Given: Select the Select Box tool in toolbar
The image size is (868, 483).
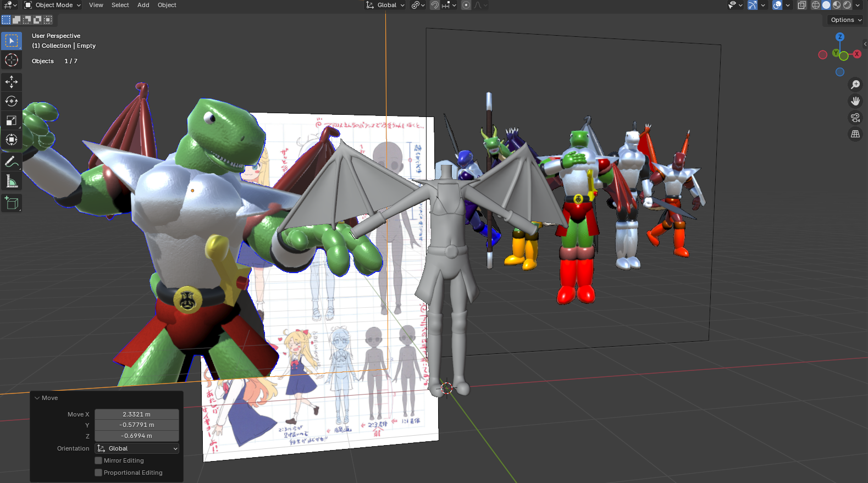Looking at the screenshot, I should pyautogui.click(x=12, y=41).
